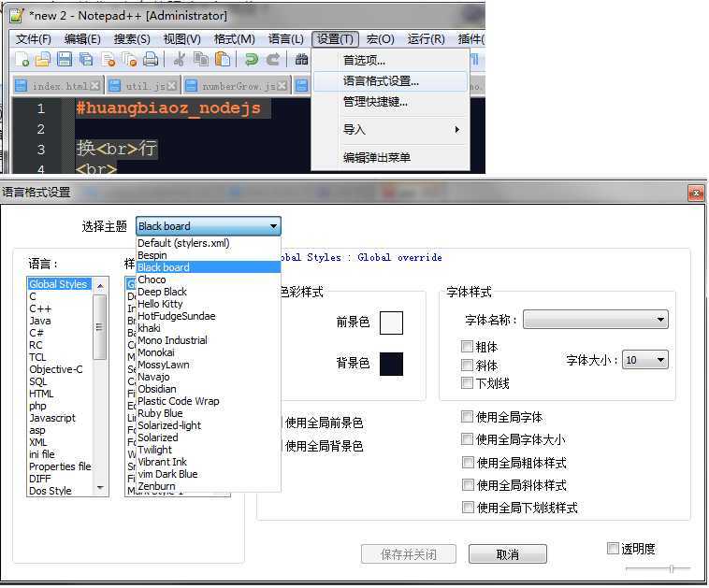
Task: Click the Save All toolbar icon
Action: pyautogui.click(x=86, y=59)
